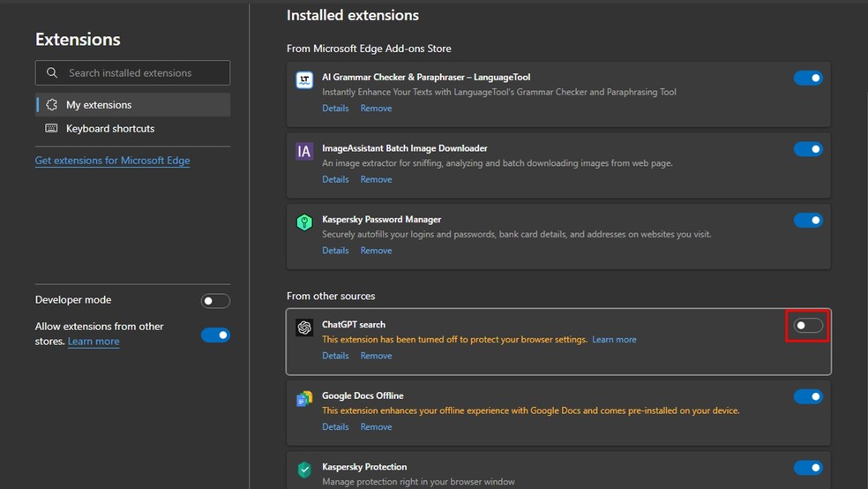
Task: Disable the LanguageTool grammar checker extension
Action: coord(808,78)
